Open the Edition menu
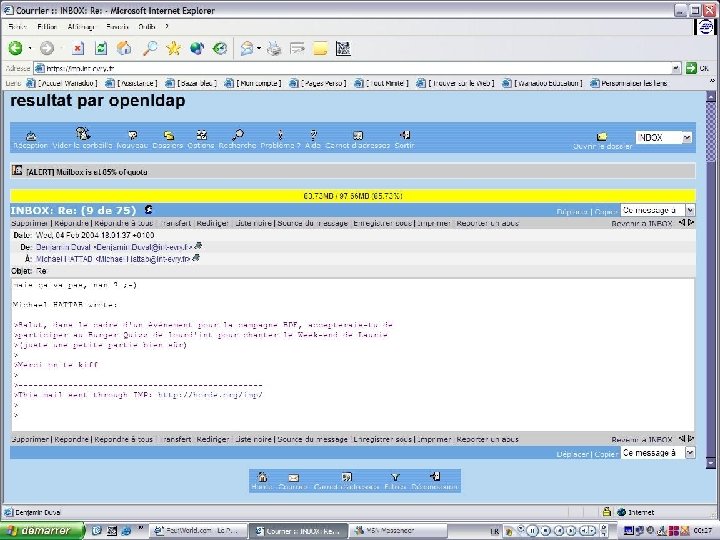This screenshot has height=540, width=720. pos(47,27)
